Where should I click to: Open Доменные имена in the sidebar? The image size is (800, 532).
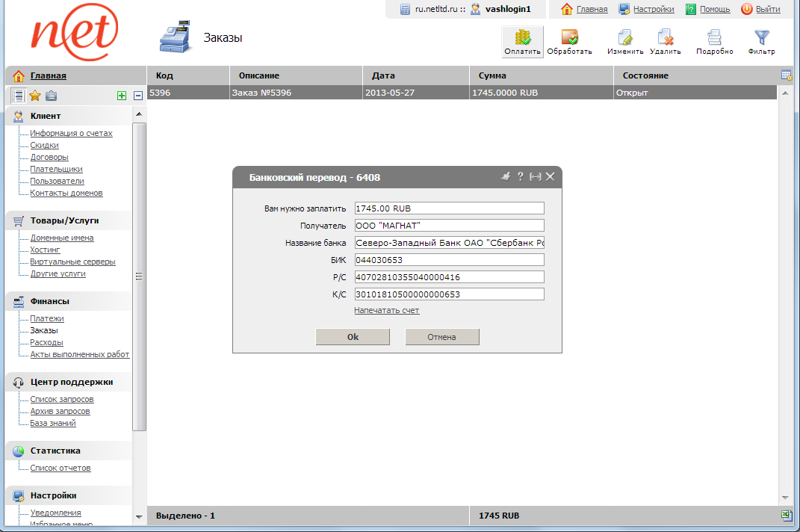(62, 238)
